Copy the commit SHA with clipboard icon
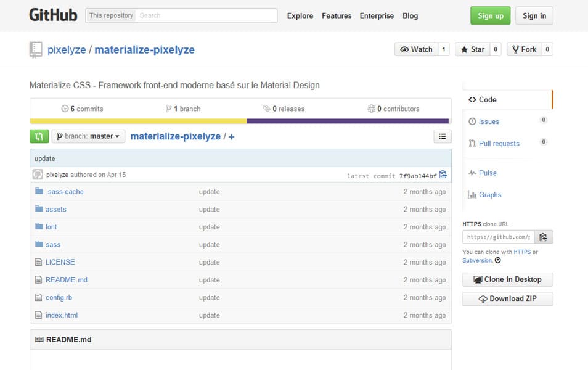Image resolution: width=588 pixels, height=370 pixels. pos(443,175)
